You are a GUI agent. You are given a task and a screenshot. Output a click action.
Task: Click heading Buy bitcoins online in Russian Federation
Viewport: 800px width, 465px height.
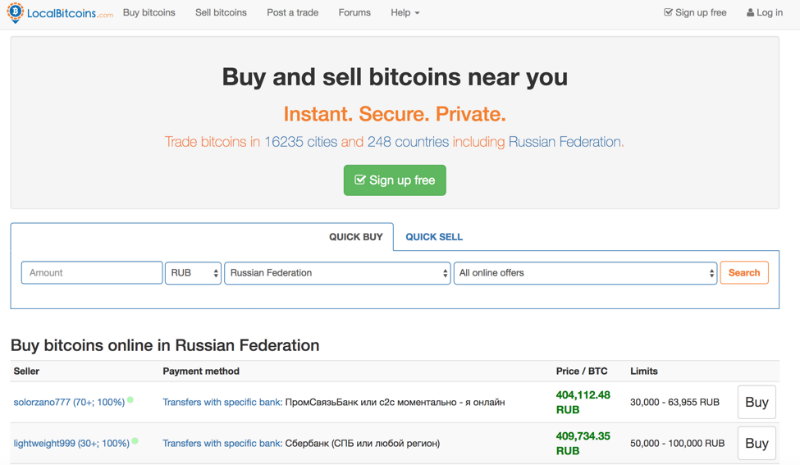point(165,346)
